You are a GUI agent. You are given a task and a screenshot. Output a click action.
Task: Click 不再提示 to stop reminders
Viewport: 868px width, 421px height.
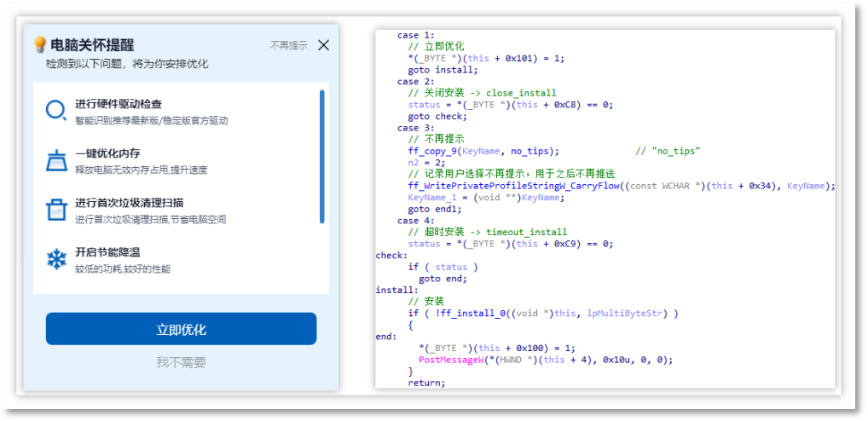coord(289,45)
